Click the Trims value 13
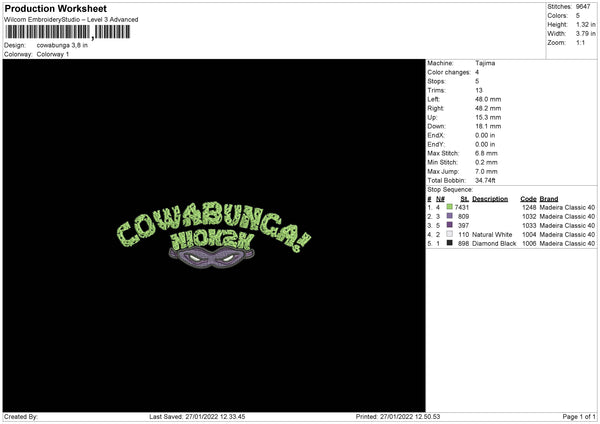The width and height of the screenshot is (600, 424). [x=479, y=90]
